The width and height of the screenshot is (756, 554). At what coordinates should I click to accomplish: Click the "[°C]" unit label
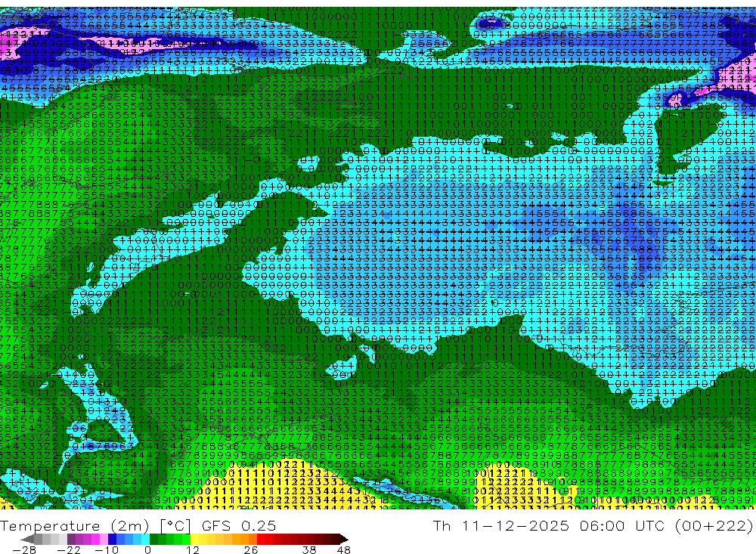175,525
